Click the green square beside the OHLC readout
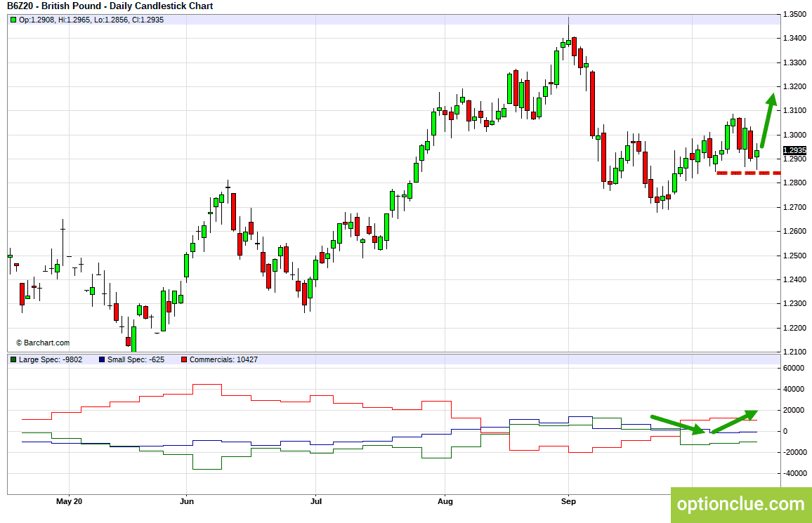This screenshot has width=812, height=523. pos(13,20)
